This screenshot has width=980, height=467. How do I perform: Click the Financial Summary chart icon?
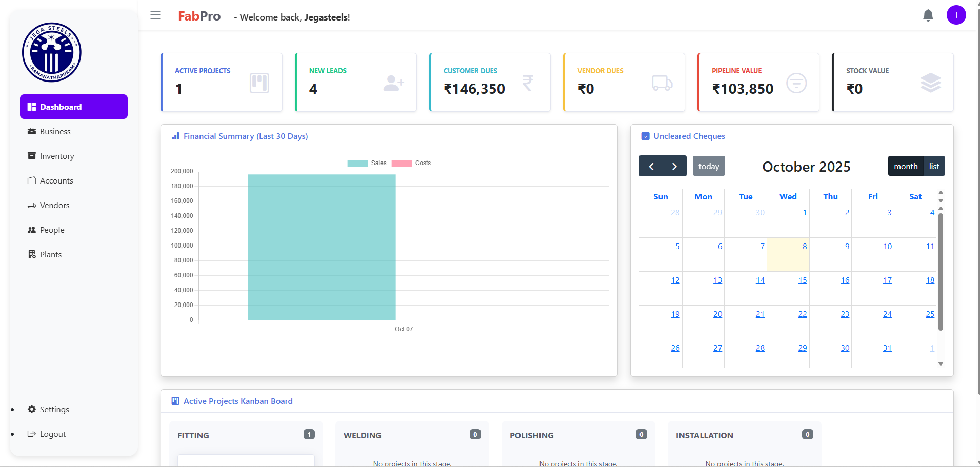coord(175,136)
